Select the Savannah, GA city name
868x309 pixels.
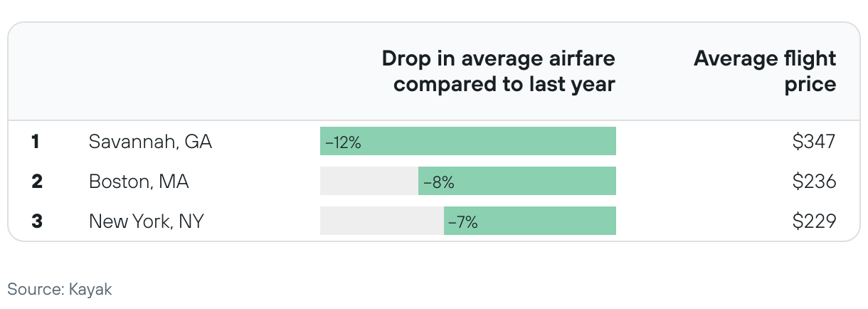point(150,142)
